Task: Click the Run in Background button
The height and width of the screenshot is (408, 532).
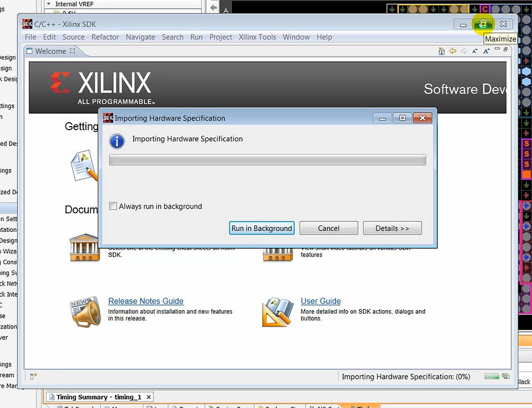Action: [x=261, y=228]
